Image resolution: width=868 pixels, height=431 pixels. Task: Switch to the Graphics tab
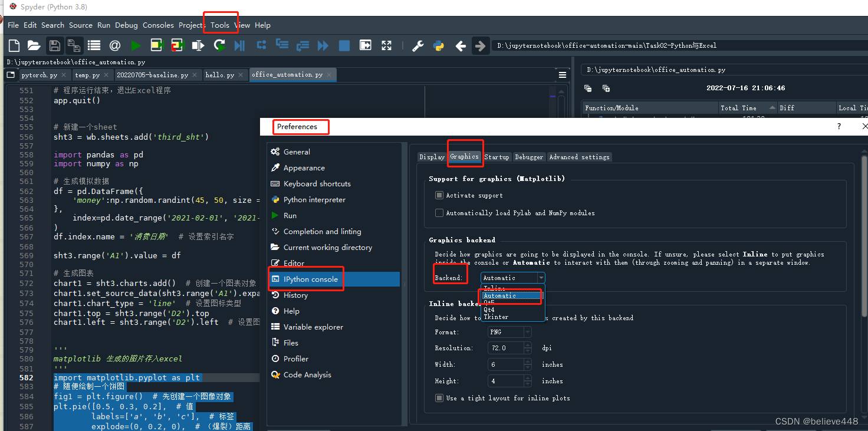pyautogui.click(x=465, y=156)
